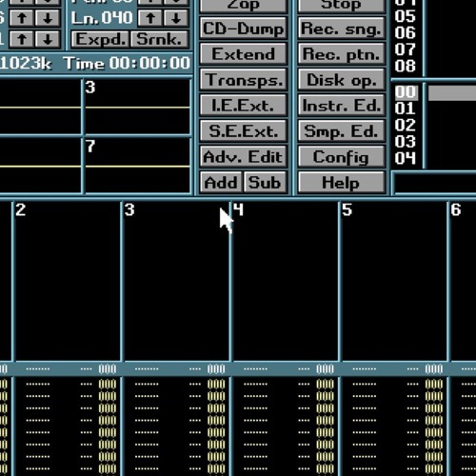The height and width of the screenshot is (476, 476).
Task: Click the down arrow next to Ln. 040
Action: [176, 18]
